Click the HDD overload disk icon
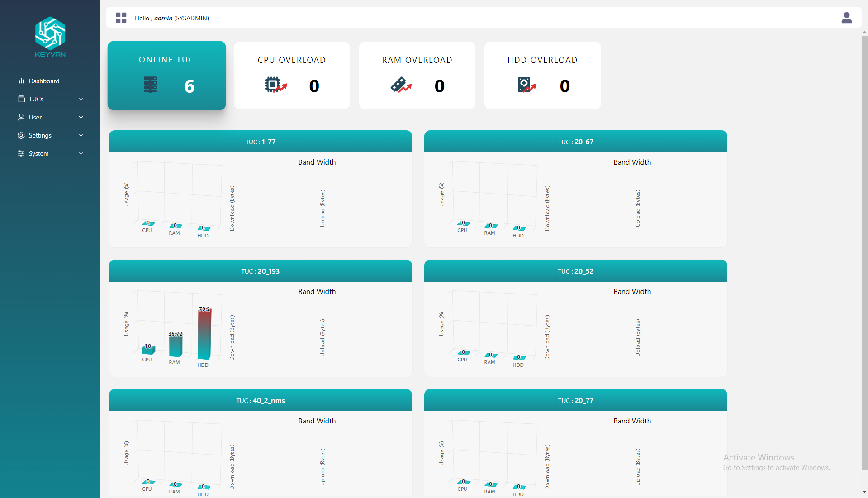Screen dimensions: 868x498 [526, 85]
